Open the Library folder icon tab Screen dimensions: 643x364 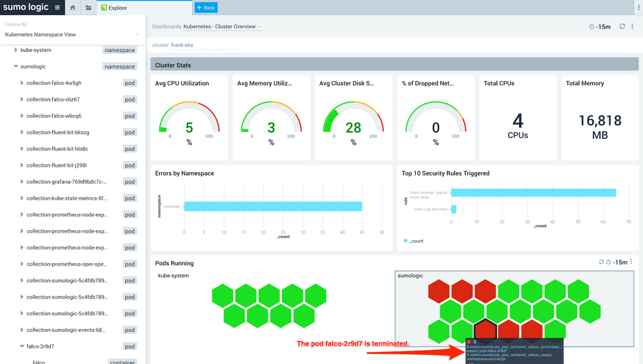tap(88, 7)
